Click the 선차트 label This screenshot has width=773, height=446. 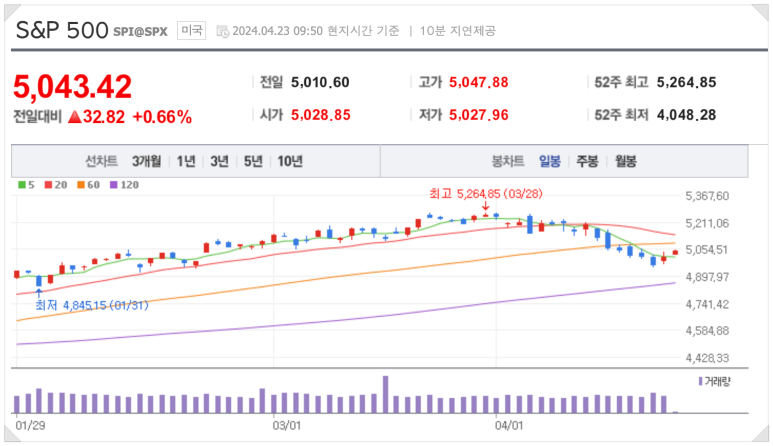tap(102, 161)
